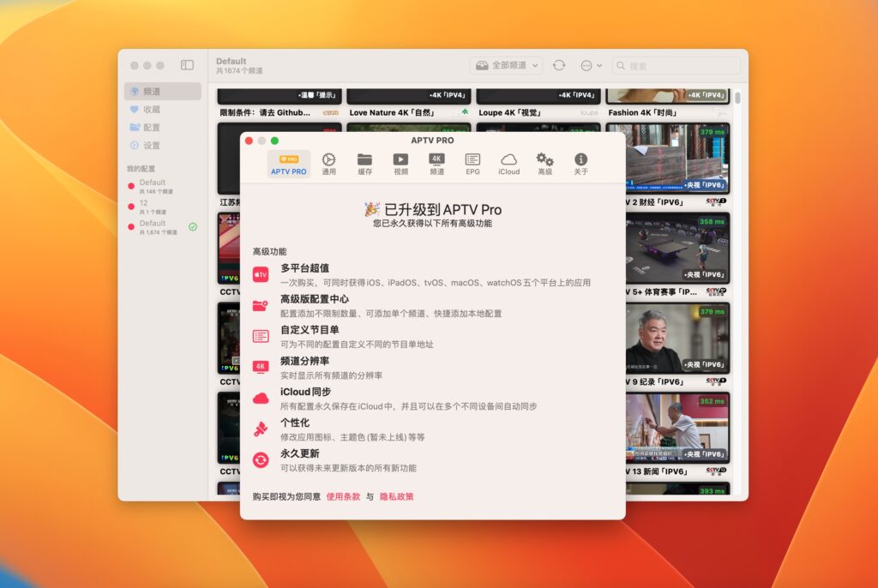
Task: Click the 搜索 search field
Action: [x=677, y=65]
